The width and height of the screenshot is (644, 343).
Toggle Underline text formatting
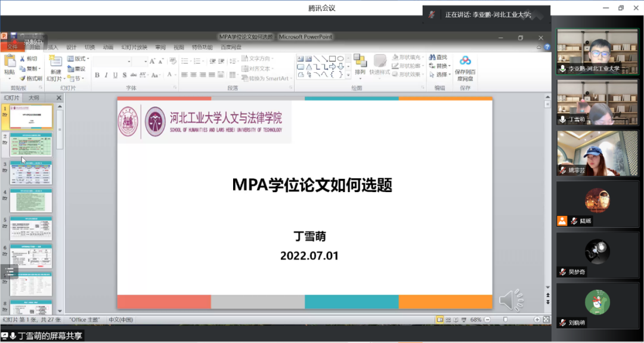point(114,75)
